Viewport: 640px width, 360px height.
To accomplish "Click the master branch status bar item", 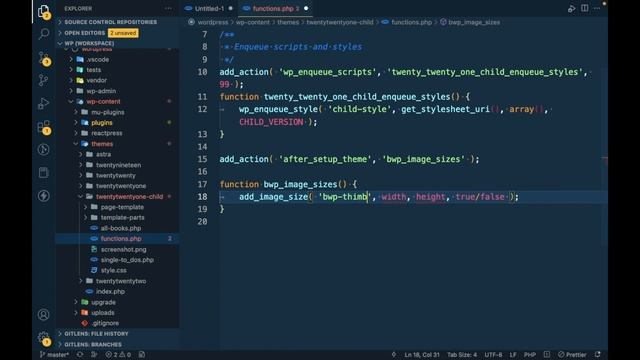I will (54, 355).
